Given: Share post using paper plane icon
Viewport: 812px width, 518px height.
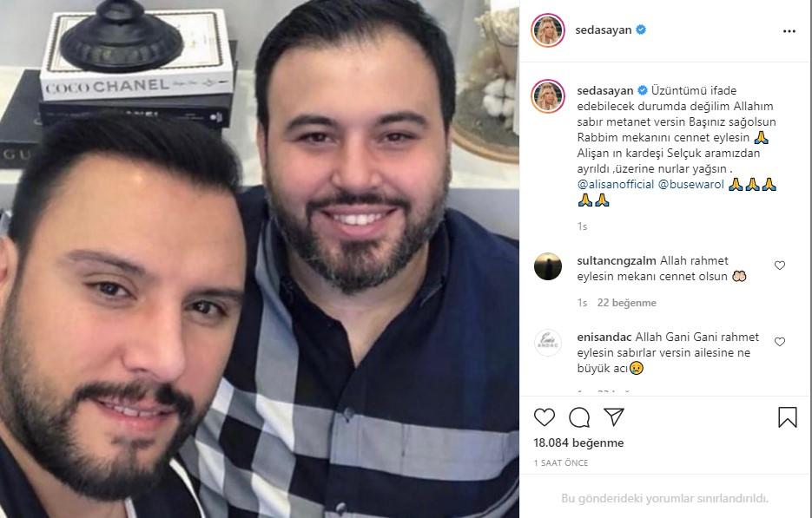Looking at the screenshot, I should click(x=614, y=416).
